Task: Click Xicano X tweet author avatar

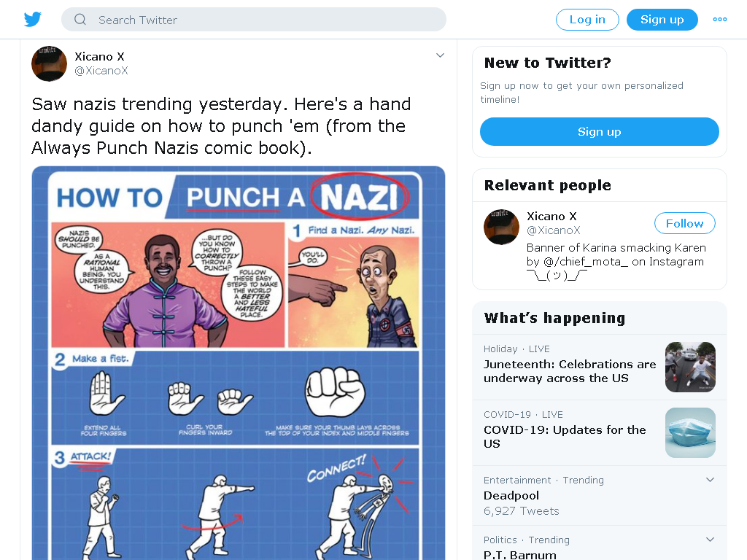Action: 49,64
